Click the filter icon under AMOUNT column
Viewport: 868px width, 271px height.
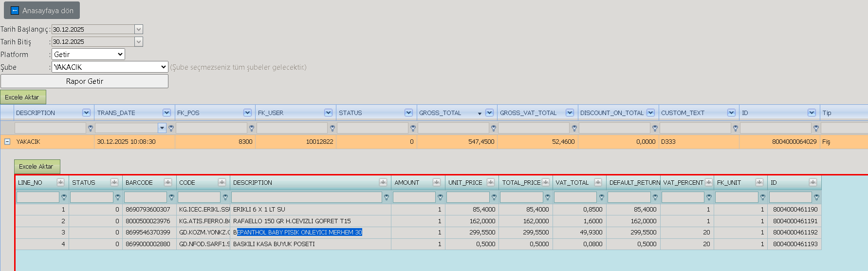pos(440,197)
